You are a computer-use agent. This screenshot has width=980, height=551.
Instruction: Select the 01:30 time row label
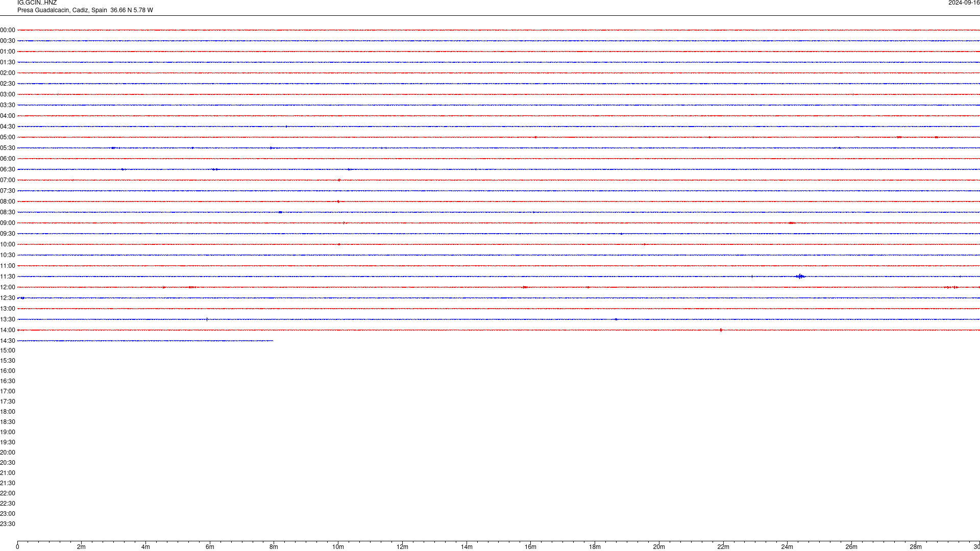pyautogui.click(x=8, y=62)
